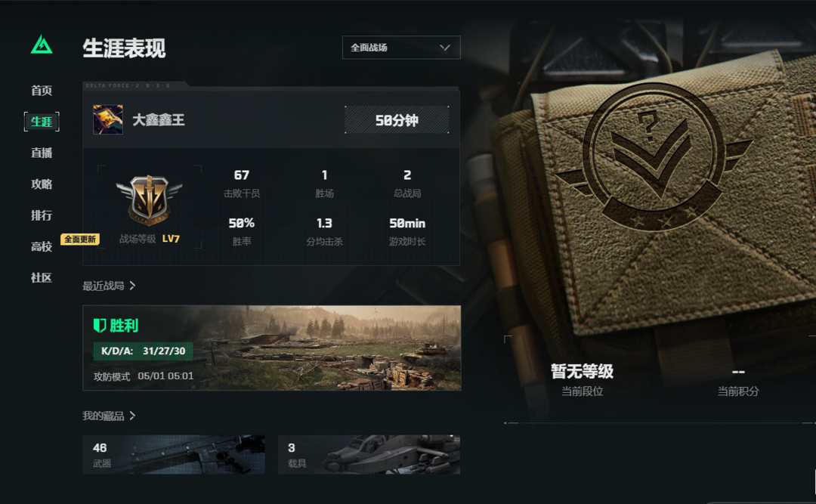Select the 生涯 career menu item

42,122
